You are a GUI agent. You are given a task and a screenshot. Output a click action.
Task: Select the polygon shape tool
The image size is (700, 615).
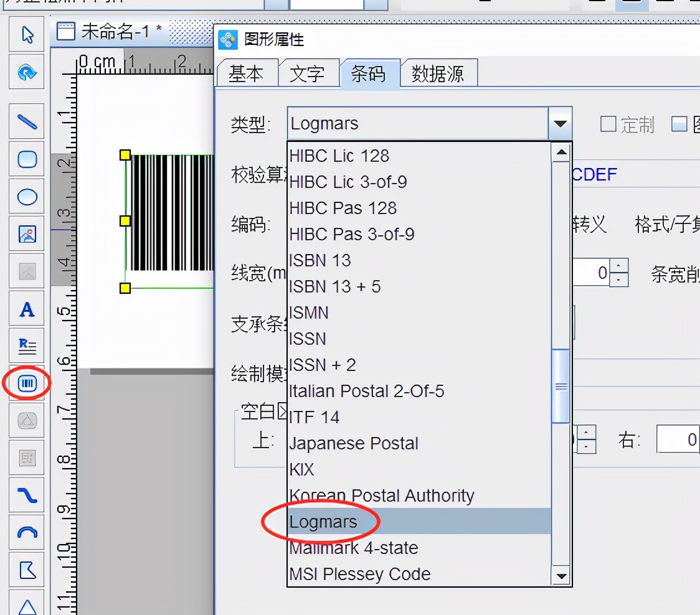click(27, 570)
